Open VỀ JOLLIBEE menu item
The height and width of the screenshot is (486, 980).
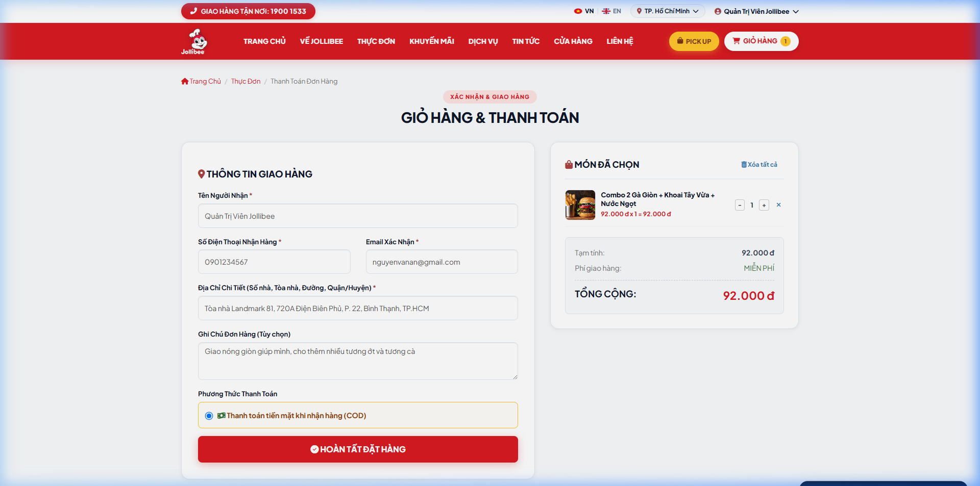(x=322, y=41)
